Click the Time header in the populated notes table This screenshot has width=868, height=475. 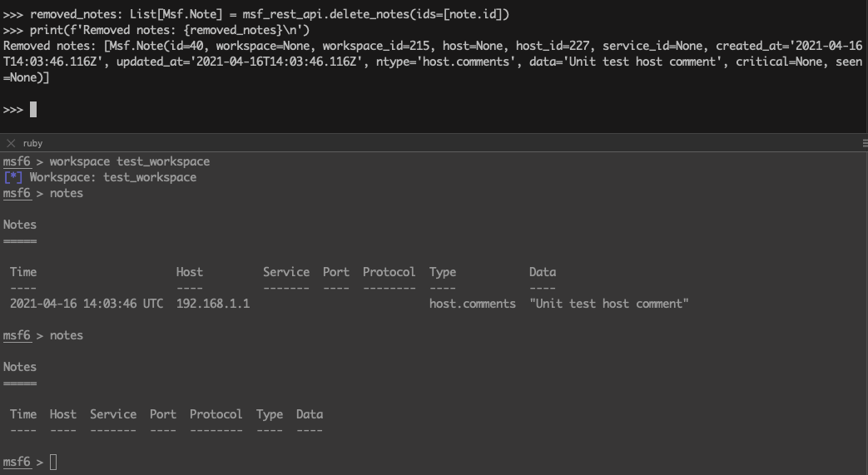pyautogui.click(x=23, y=272)
